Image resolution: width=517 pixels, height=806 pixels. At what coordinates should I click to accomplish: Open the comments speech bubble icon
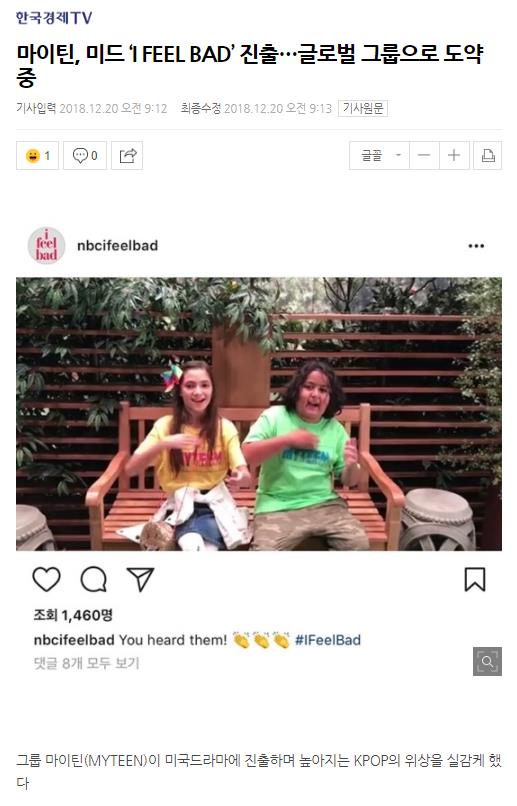[85, 155]
